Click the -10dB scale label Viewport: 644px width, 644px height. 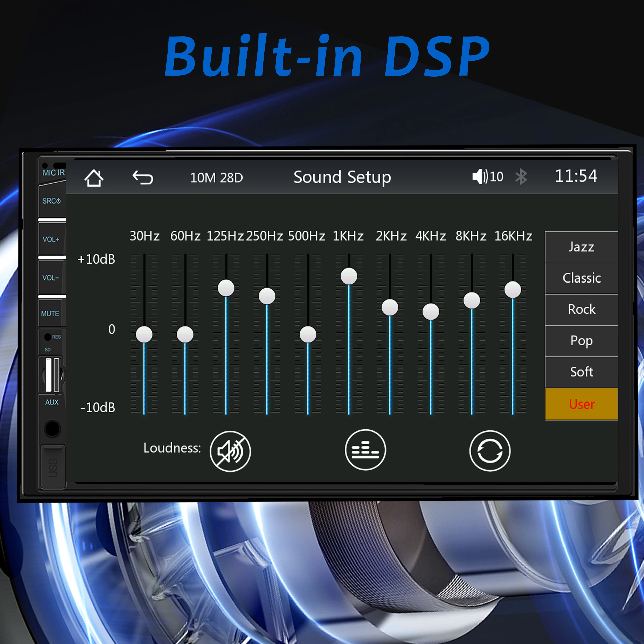click(98, 407)
